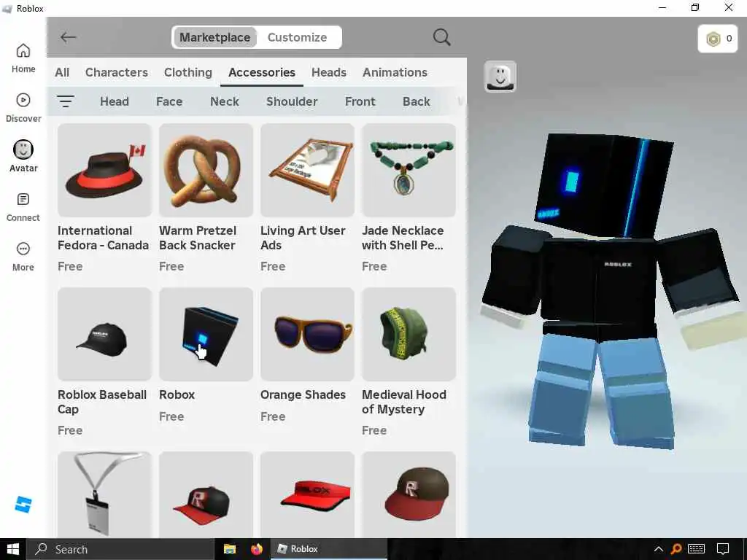The height and width of the screenshot is (560, 747).
Task: Select the brown and red R cap
Action: (x=409, y=495)
